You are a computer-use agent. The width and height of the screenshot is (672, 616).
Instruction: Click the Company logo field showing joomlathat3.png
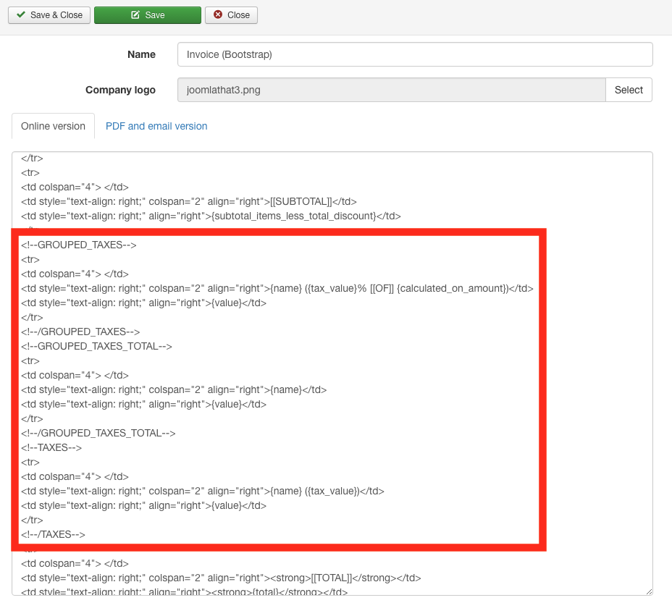pyautogui.click(x=391, y=90)
